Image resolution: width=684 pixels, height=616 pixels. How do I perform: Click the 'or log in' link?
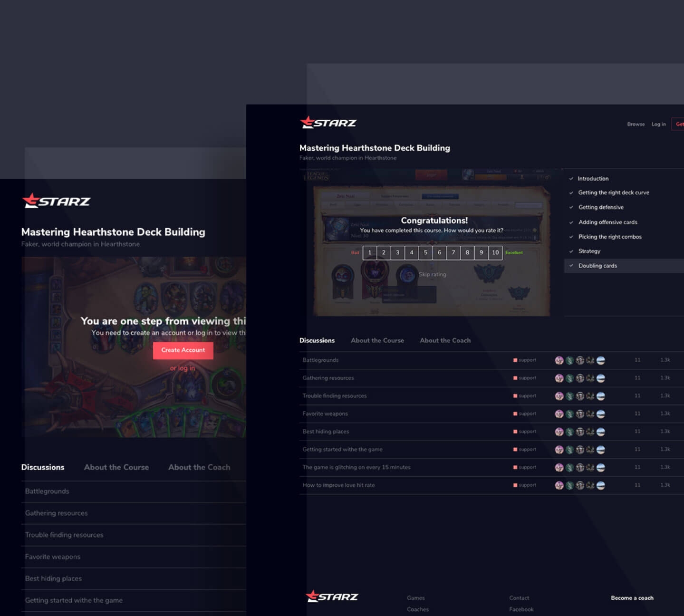[x=183, y=368]
